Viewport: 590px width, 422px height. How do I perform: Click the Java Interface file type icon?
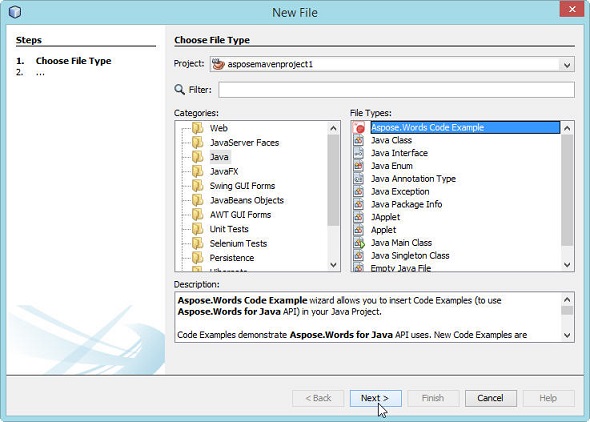click(359, 153)
